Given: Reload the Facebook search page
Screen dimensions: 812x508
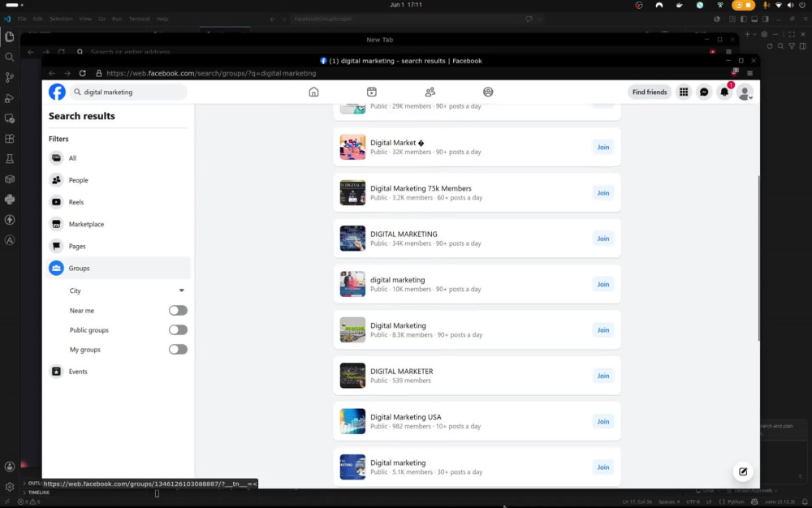Looking at the screenshot, I should pos(82,74).
